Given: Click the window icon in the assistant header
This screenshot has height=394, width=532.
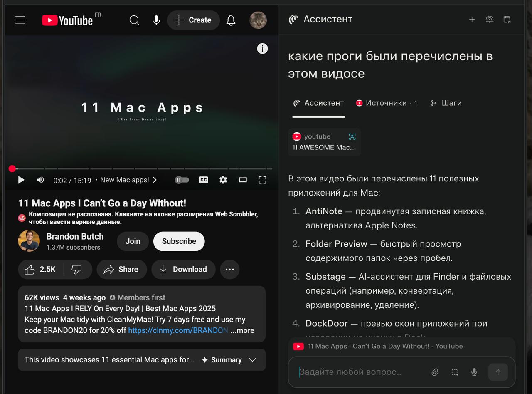Looking at the screenshot, I should tap(507, 20).
